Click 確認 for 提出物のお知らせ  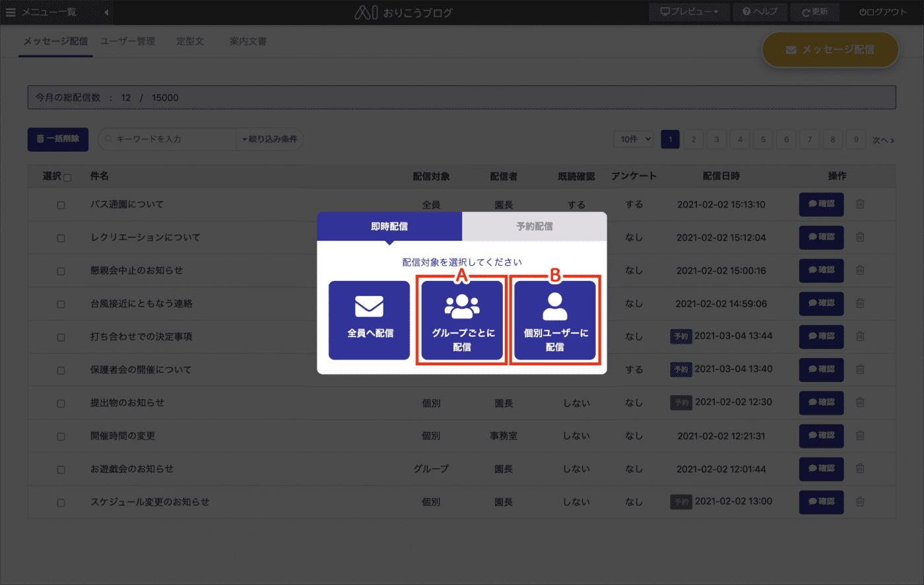tap(822, 402)
